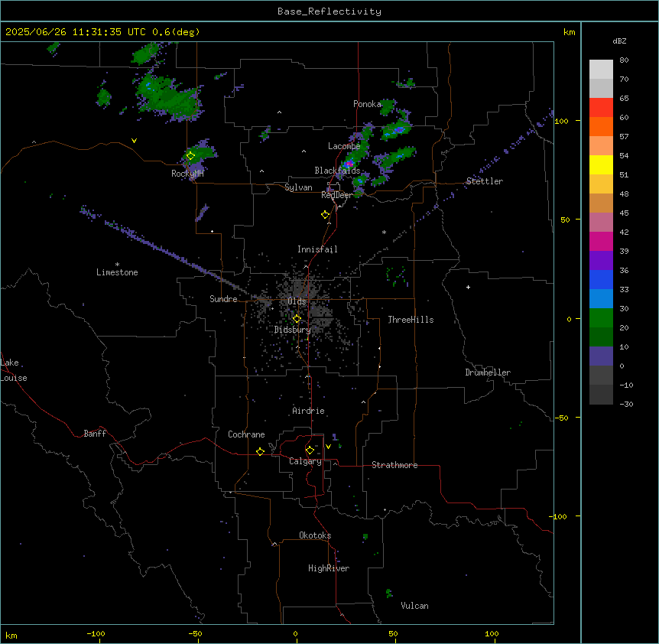Click the ThreeHills label
This screenshot has height=644, width=659.
point(411,320)
